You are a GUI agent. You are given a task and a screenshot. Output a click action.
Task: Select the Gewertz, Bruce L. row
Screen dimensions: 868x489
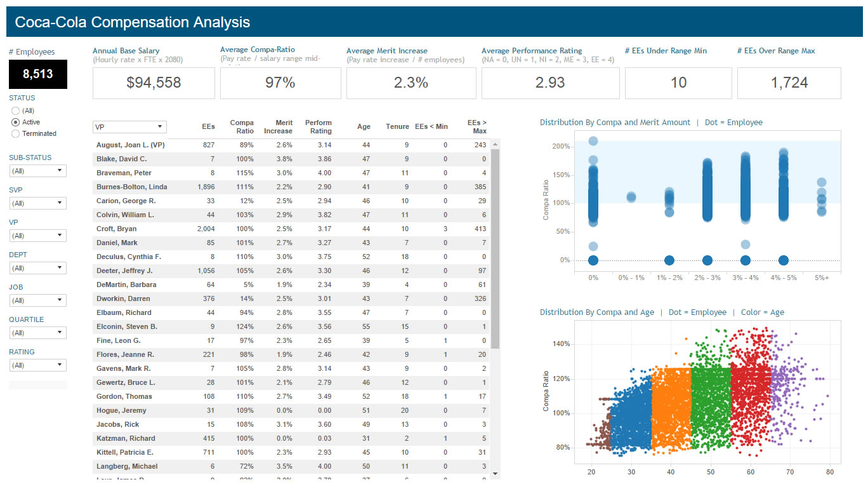pos(292,382)
